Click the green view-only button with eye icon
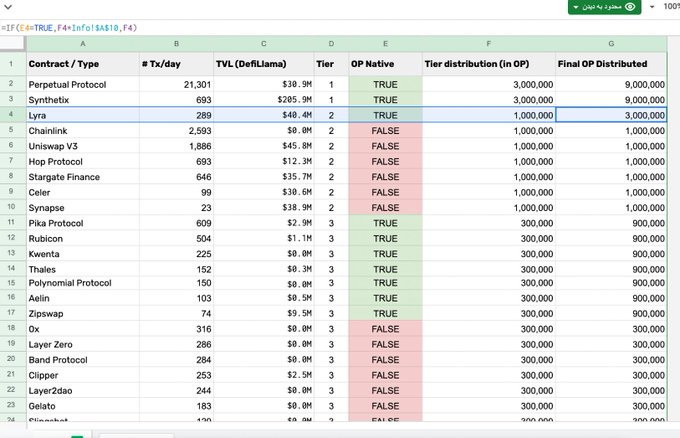The height and width of the screenshot is (438, 680). 604,7
